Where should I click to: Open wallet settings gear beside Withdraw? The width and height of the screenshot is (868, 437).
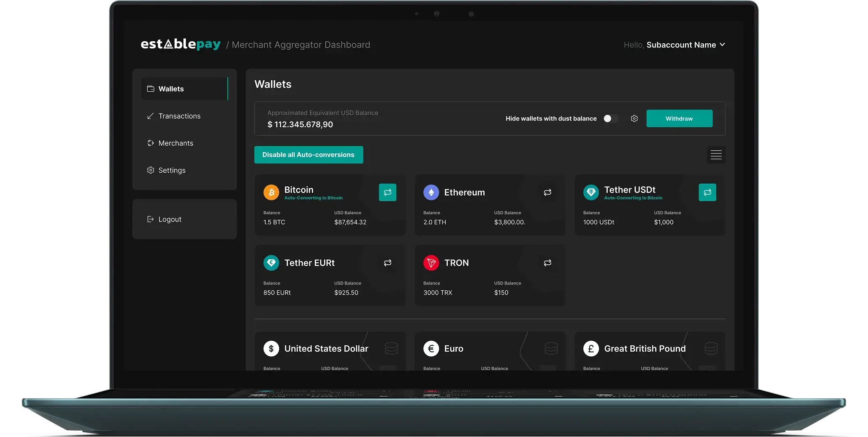pos(634,119)
